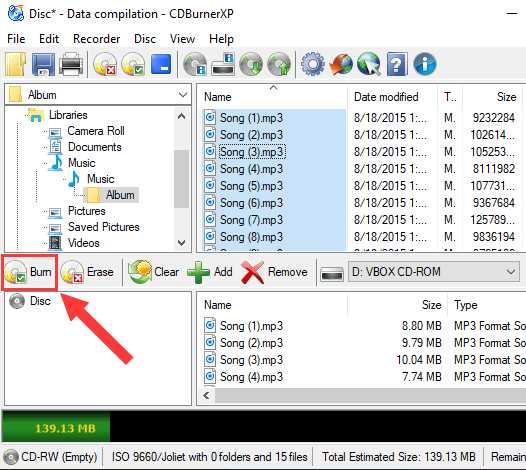Select Pictures in folder tree
The height and width of the screenshot is (470, 526).
pos(87,211)
